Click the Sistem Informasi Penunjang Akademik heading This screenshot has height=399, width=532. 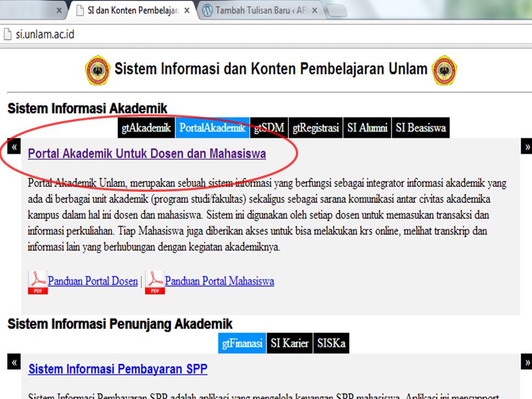(120, 324)
